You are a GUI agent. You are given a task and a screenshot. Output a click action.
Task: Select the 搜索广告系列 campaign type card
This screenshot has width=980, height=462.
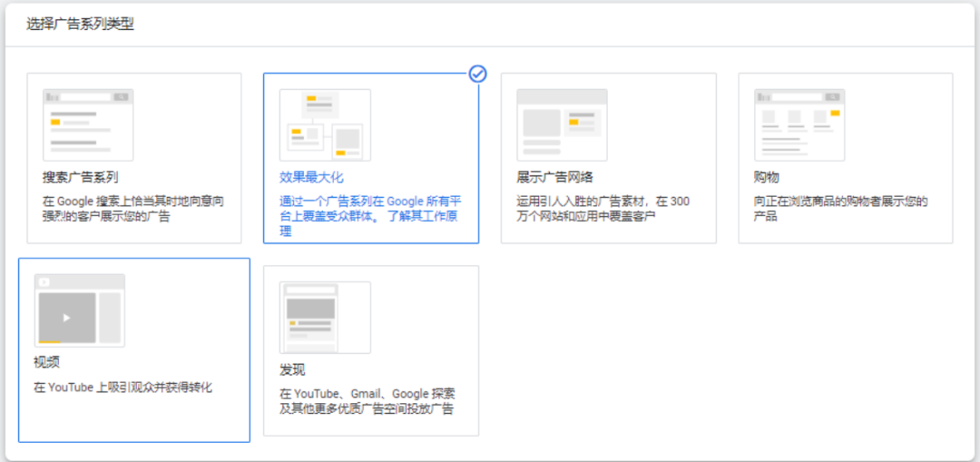[x=134, y=158]
